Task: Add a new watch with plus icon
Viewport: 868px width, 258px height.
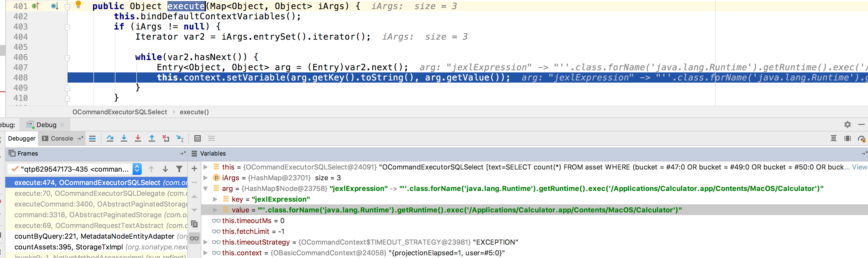Action: (x=194, y=168)
